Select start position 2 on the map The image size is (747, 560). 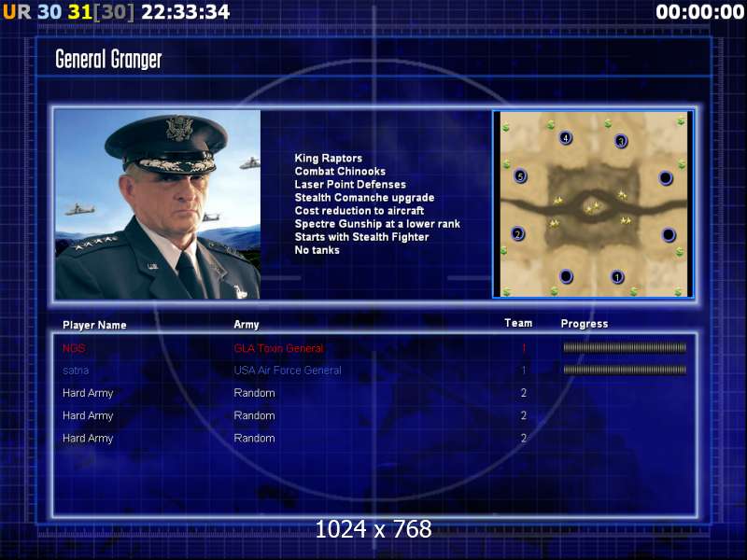[518, 234]
